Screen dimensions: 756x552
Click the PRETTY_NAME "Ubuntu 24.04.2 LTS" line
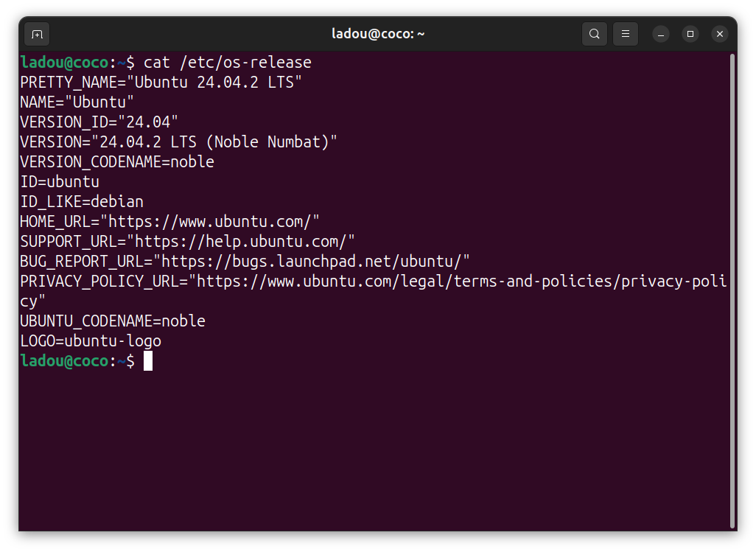[x=161, y=82]
